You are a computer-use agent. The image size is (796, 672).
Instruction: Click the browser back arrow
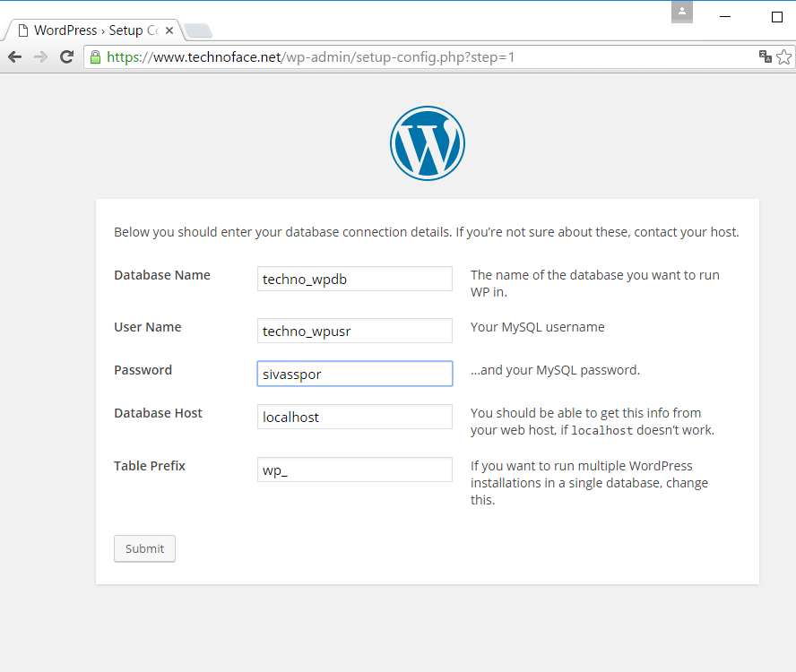coord(14,57)
